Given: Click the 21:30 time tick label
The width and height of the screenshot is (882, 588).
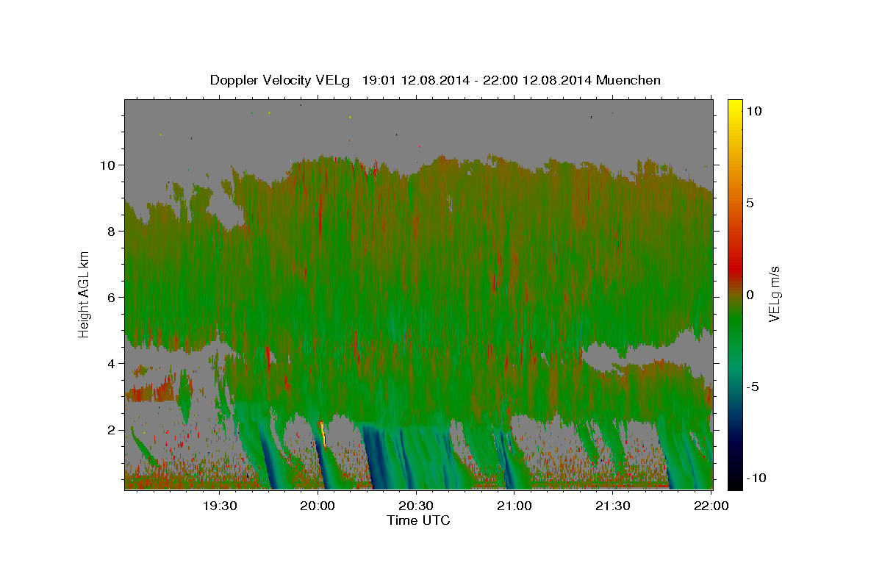Looking at the screenshot, I should click(612, 506).
